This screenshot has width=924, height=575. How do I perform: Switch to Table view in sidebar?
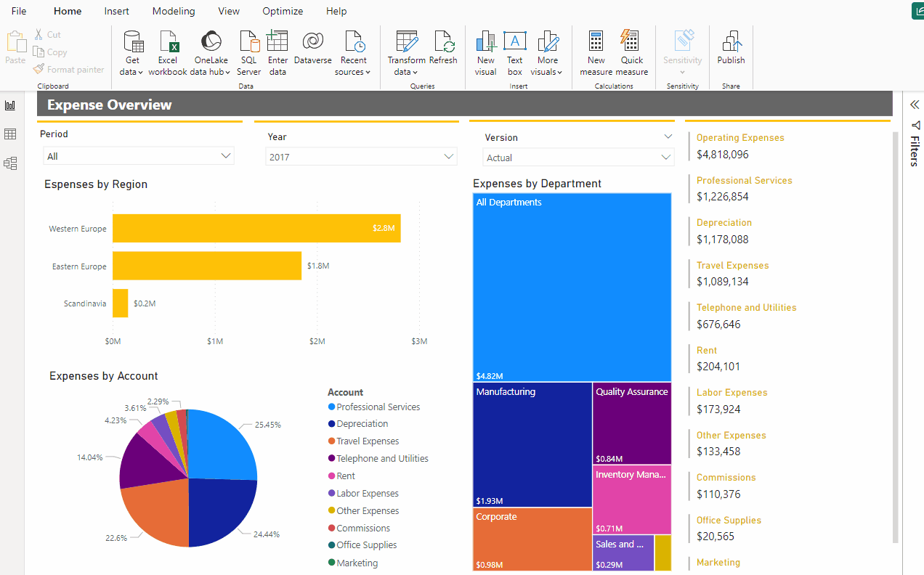tap(10, 134)
